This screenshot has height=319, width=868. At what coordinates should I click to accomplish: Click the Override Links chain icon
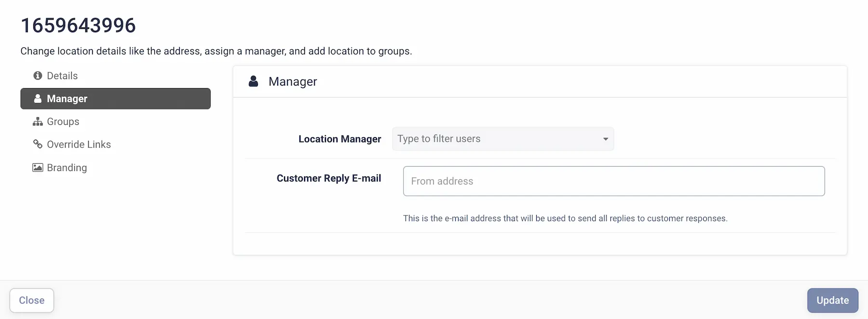coord(38,144)
